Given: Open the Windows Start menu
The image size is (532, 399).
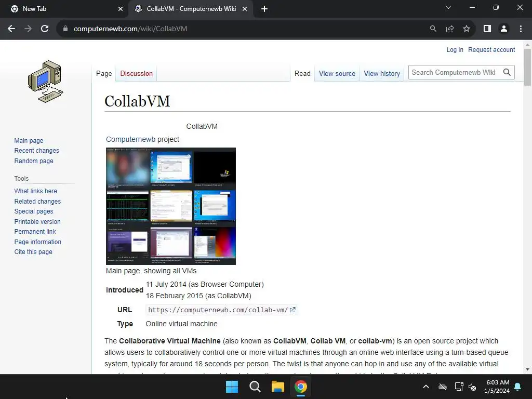Looking at the screenshot, I should click(232, 387).
